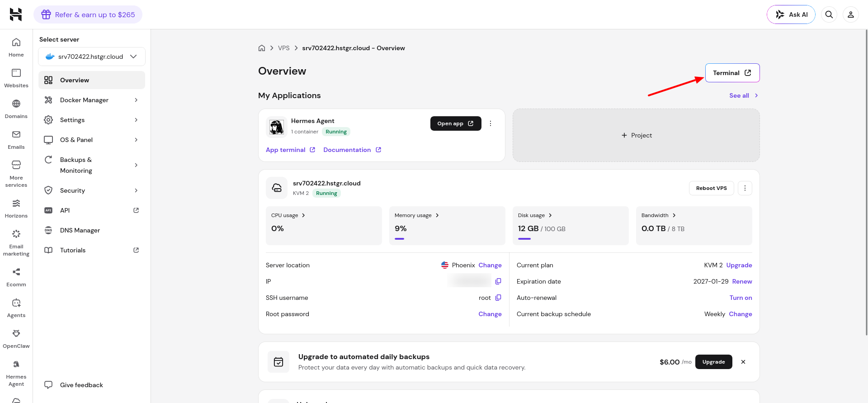The width and height of the screenshot is (868, 403).
Task: Copy the SSH username root
Action: 498,298
